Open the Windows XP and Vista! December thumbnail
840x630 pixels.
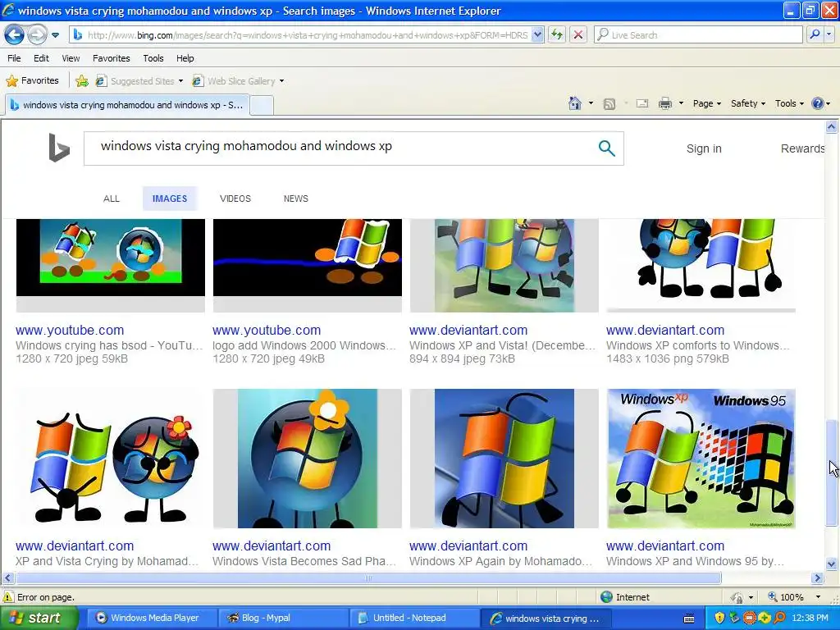pos(504,265)
